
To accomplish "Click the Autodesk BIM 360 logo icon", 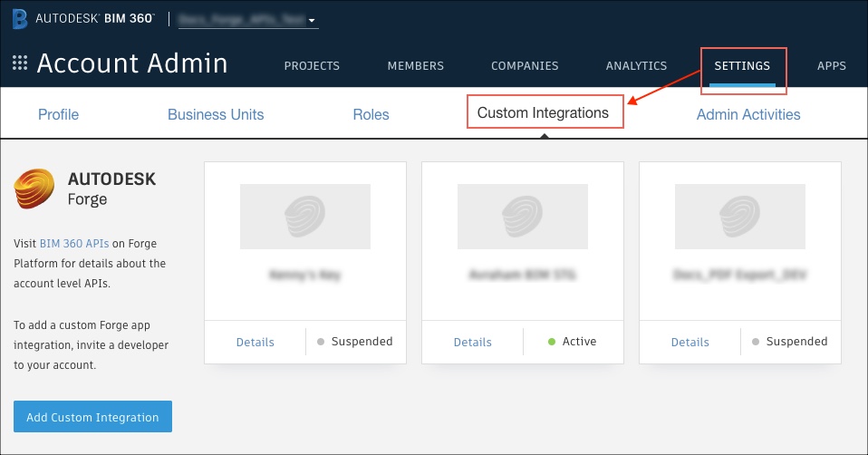I will [20, 18].
